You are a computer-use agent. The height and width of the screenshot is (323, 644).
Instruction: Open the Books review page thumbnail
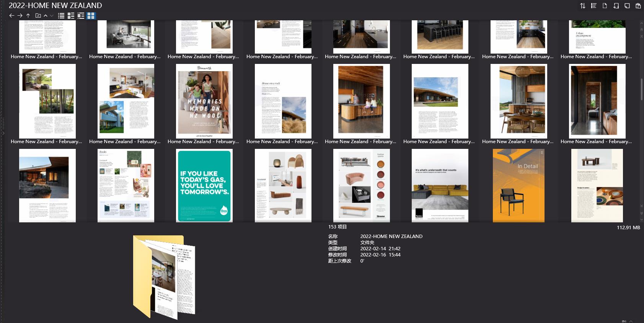point(126,186)
